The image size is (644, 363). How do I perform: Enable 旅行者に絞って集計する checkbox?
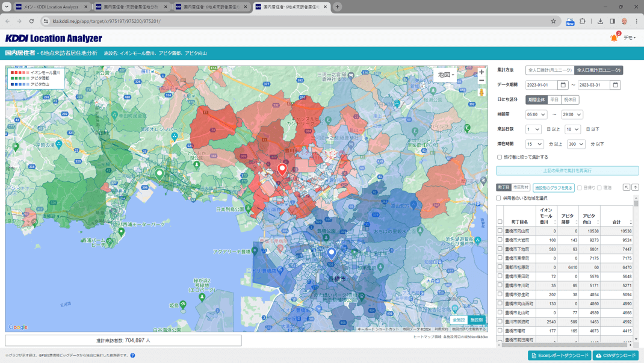coord(500,157)
